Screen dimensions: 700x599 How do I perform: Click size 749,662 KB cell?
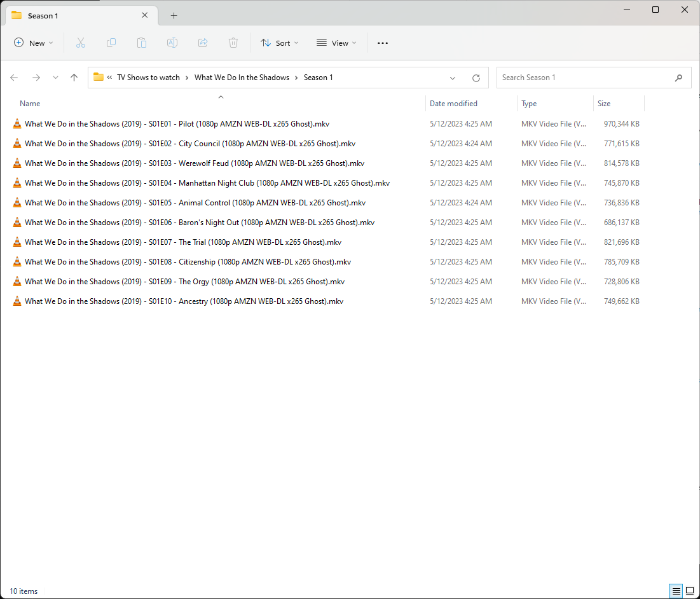[x=621, y=301]
